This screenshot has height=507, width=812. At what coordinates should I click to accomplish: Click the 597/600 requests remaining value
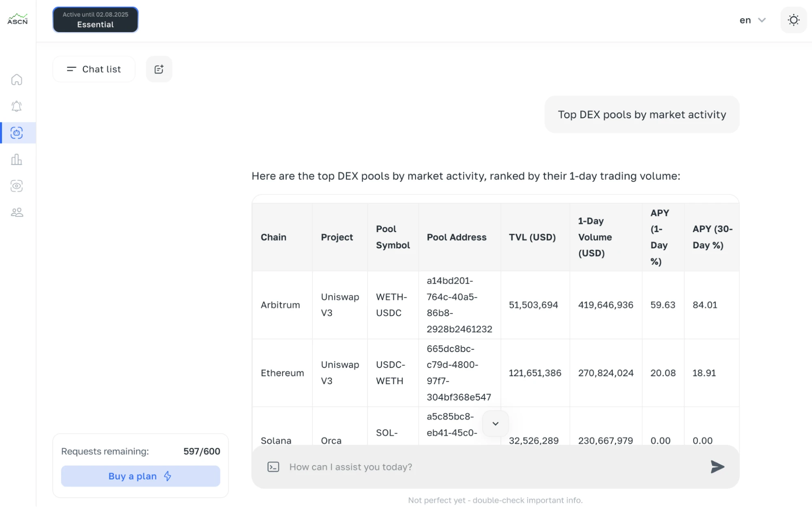coord(201,451)
